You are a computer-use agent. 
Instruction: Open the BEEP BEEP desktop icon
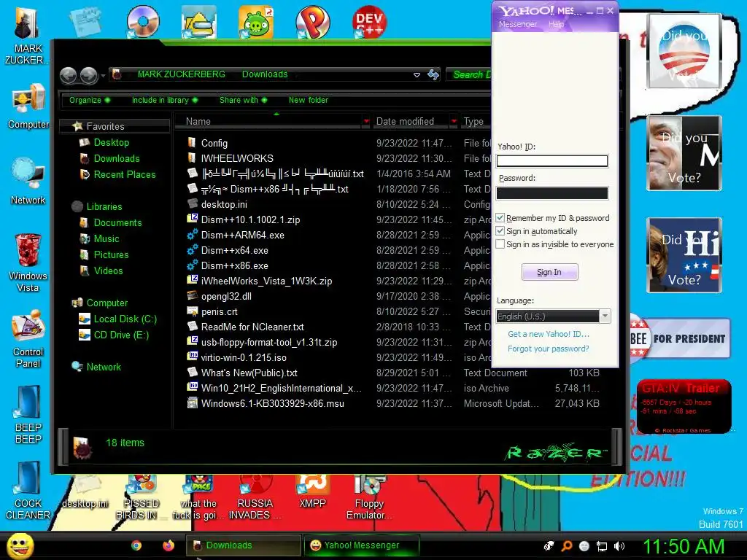coord(28,415)
